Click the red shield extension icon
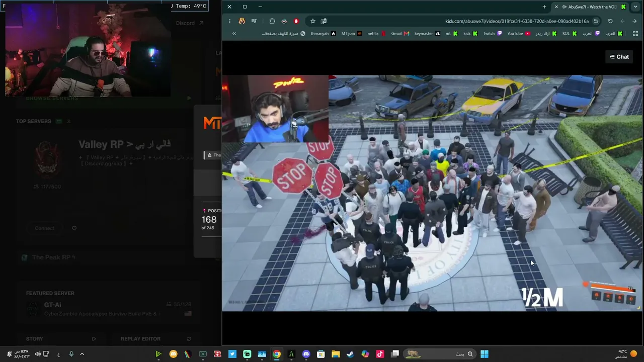The height and width of the screenshot is (362, 644). click(x=296, y=21)
